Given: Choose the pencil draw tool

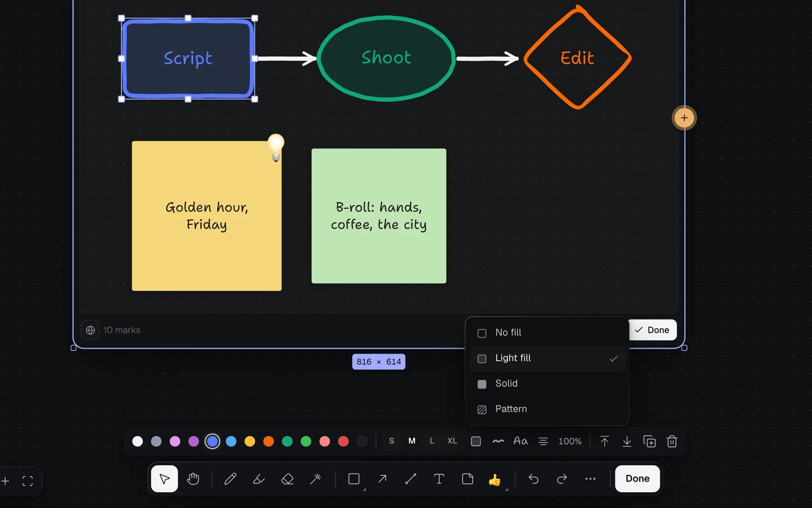Looking at the screenshot, I should tap(230, 479).
